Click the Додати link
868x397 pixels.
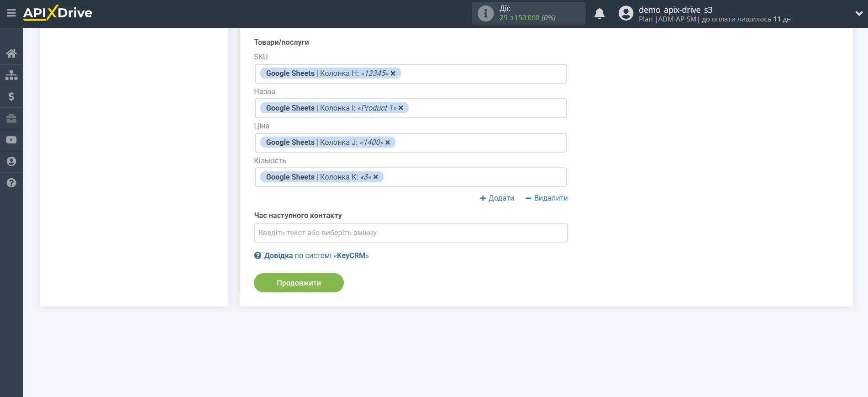[x=497, y=198]
